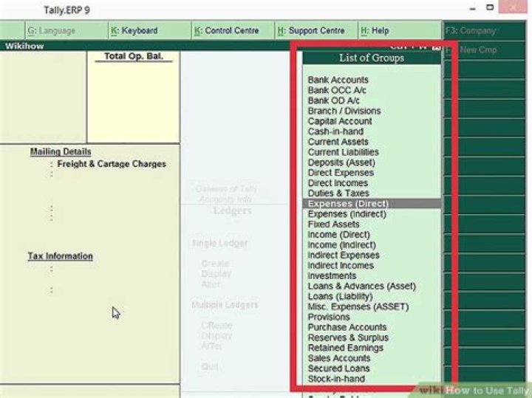Open the K: Keyboard menu
This screenshot has height=398, width=532.
click(x=149, y=30)
